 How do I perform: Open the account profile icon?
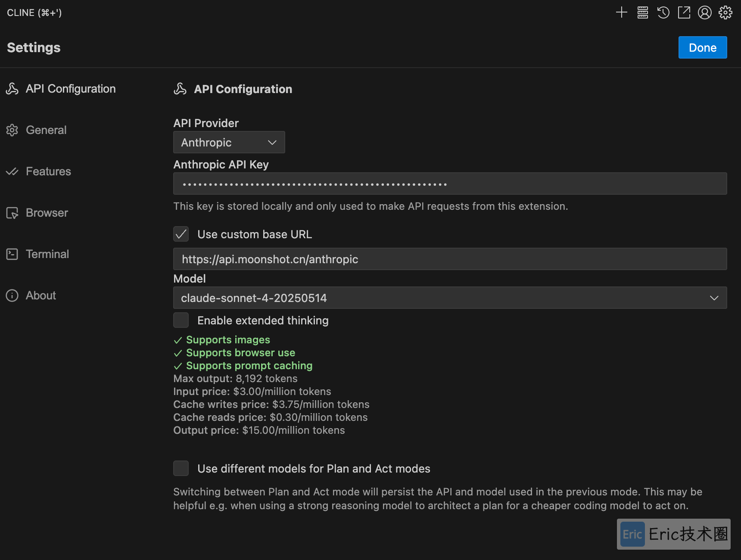pos(704,12)
